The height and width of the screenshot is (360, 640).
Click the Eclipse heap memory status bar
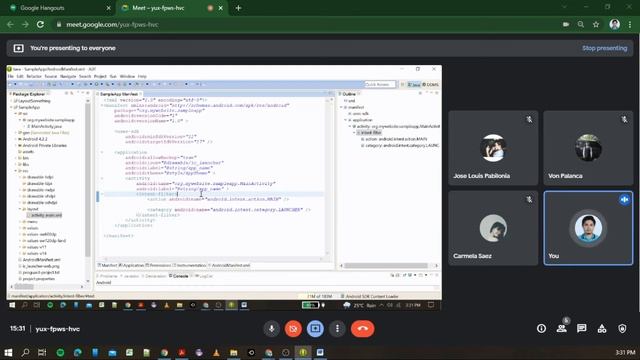pyautogui.click(x=319, y=296)
